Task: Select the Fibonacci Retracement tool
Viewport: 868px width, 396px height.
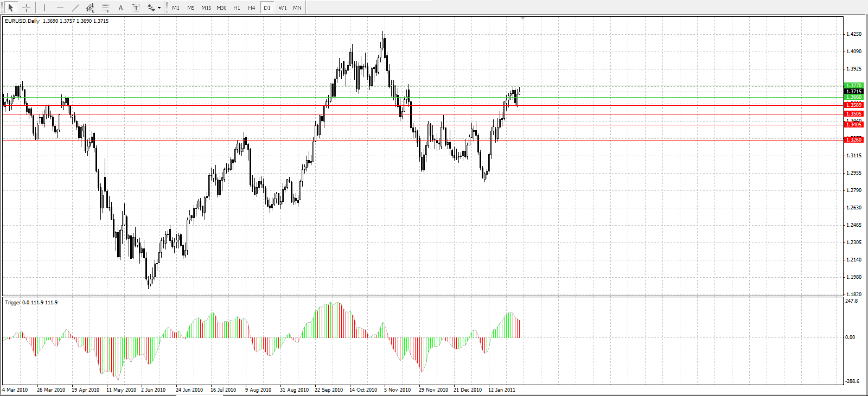Action: [x=106, y=8]
